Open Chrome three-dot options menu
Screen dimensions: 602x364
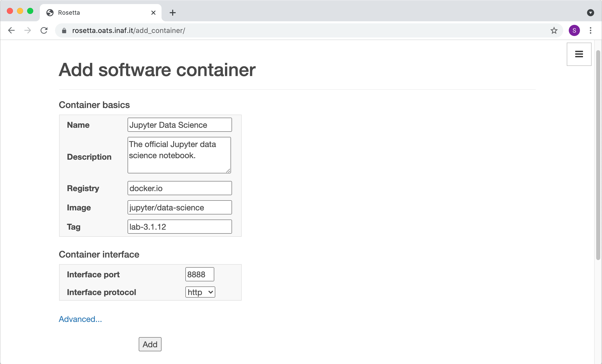(x=591, y=30)
